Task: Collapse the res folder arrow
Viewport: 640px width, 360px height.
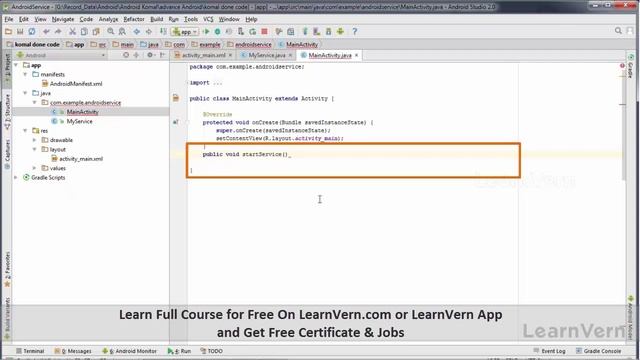Action: pyautogui.click(x=25, y=131)
